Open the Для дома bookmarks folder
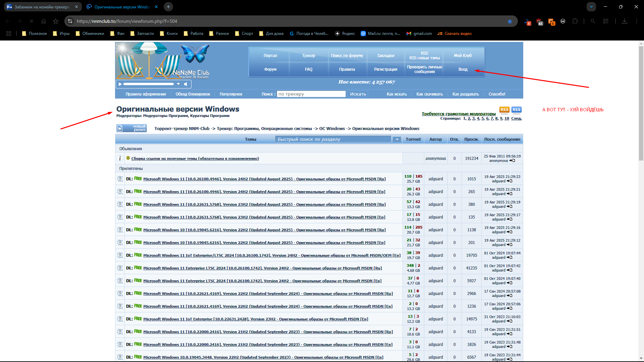This screenshot has width=644, height=362. (271, 34)
